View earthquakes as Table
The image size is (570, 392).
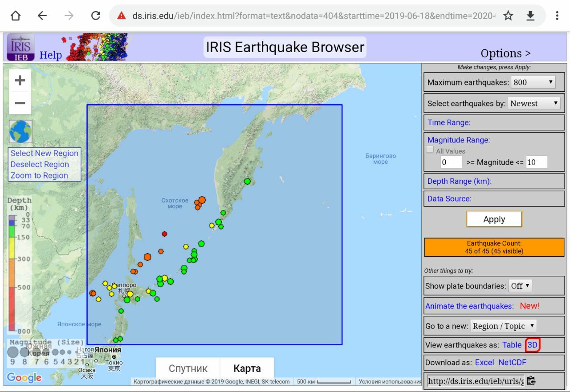click(x=512, y=345)
